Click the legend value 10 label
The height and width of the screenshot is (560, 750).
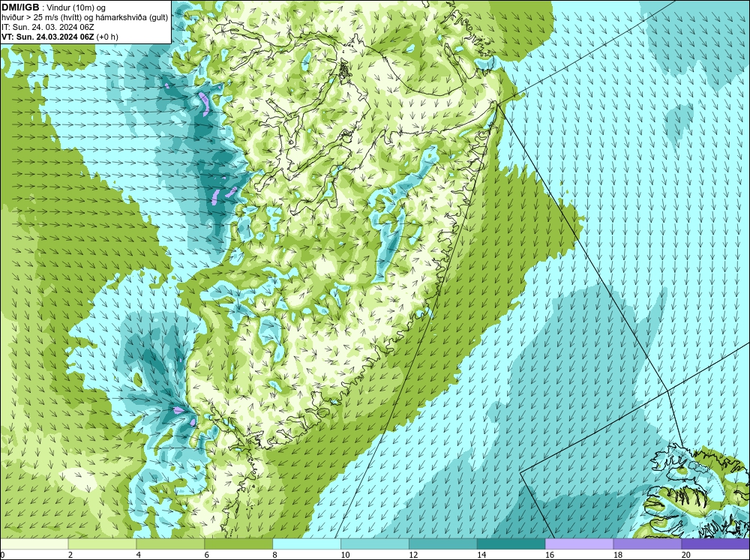point(345,555)
